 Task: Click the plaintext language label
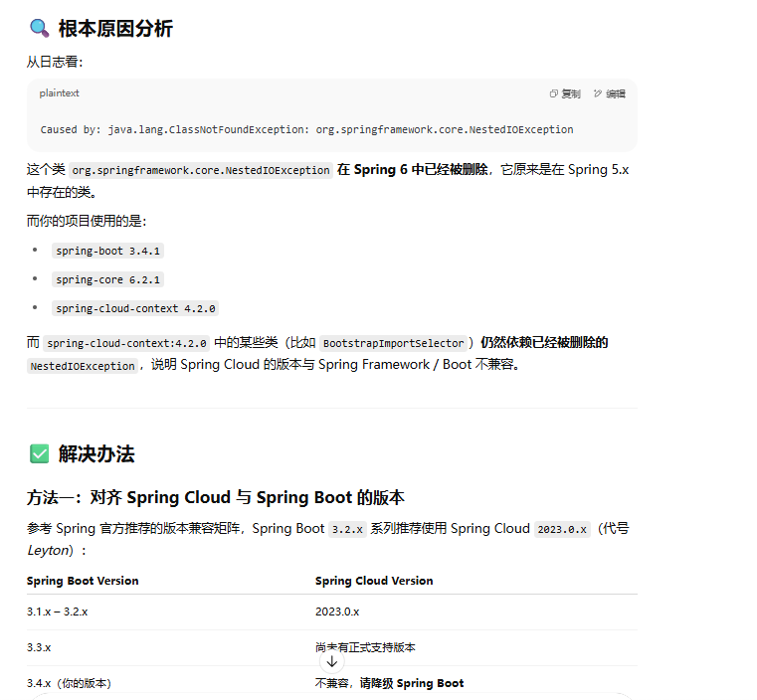click(x=60, y=93)
